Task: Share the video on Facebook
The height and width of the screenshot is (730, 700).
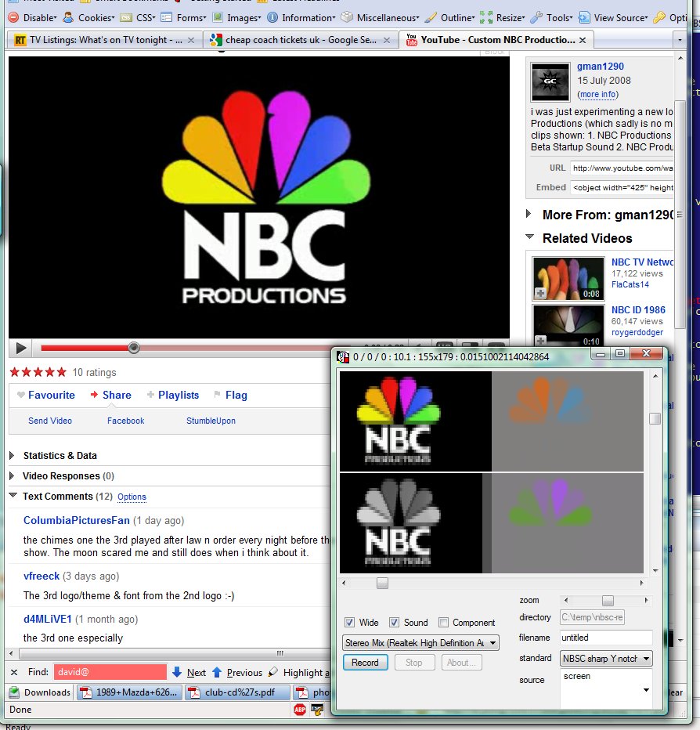Action: pyautogui.click(x=125, y=421)
